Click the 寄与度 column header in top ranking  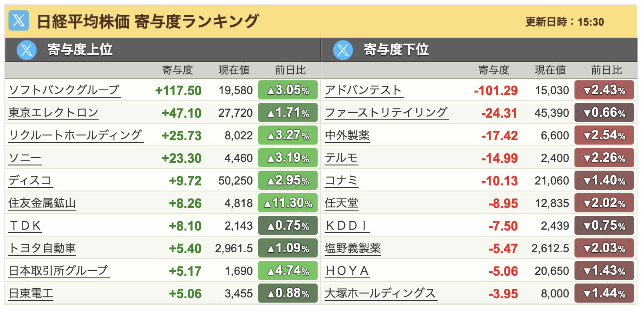[x=177, y=70]
